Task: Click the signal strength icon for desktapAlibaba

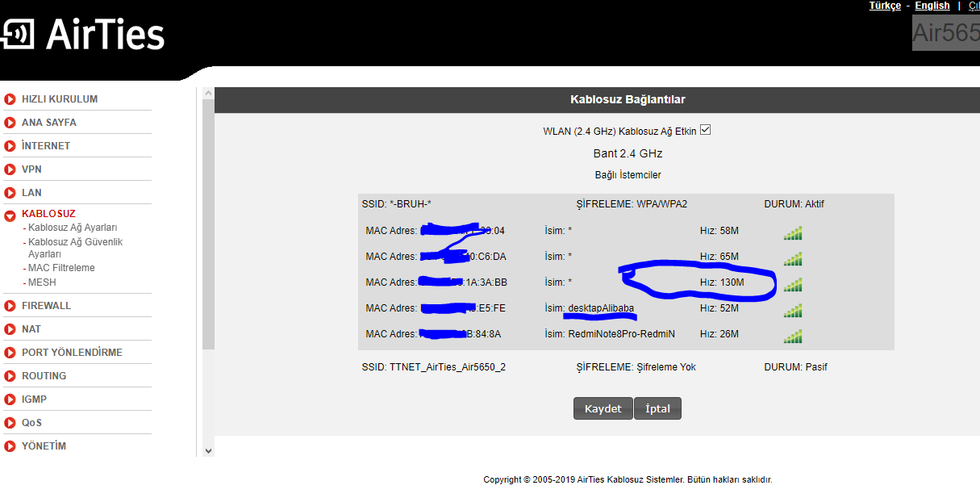Action: pos(793,310)
